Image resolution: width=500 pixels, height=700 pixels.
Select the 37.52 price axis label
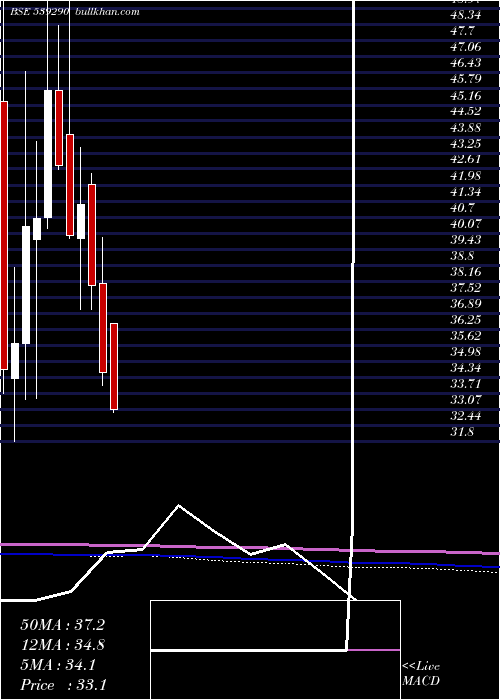(466, 288)
